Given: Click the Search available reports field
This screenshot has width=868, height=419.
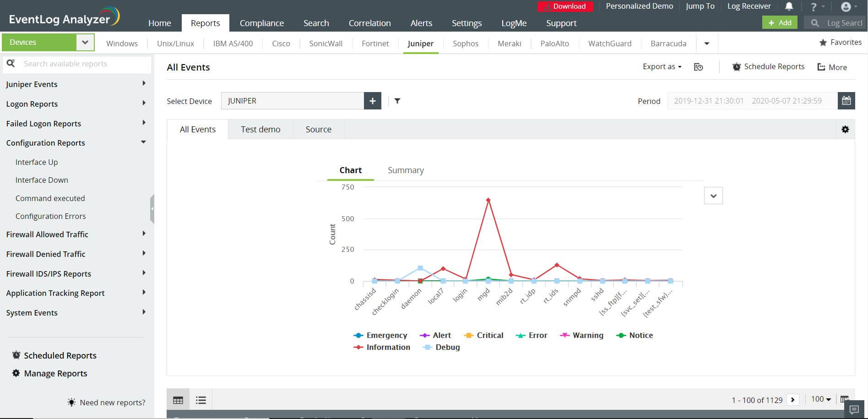Looking at the screenshot, I should click(x=77, y=64).
